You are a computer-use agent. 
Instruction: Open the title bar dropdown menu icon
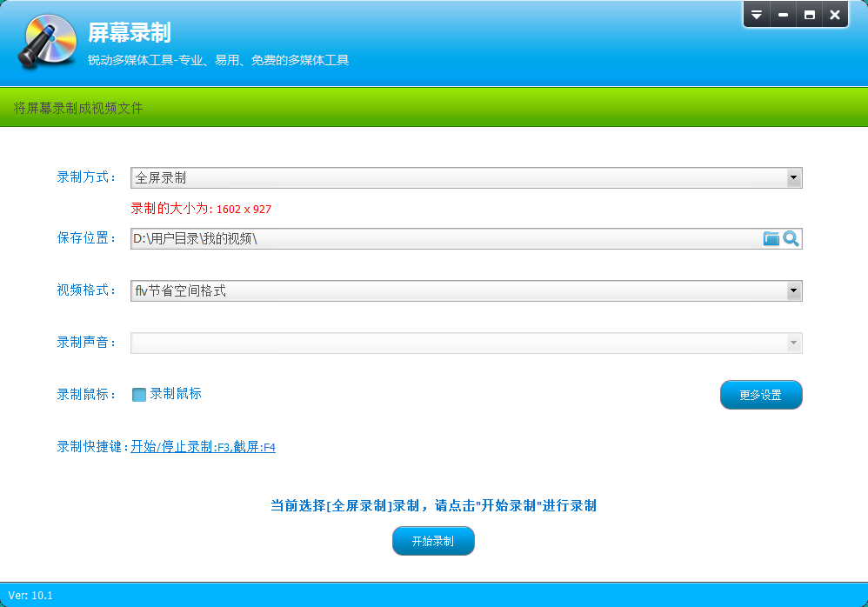tap(756, 15)
